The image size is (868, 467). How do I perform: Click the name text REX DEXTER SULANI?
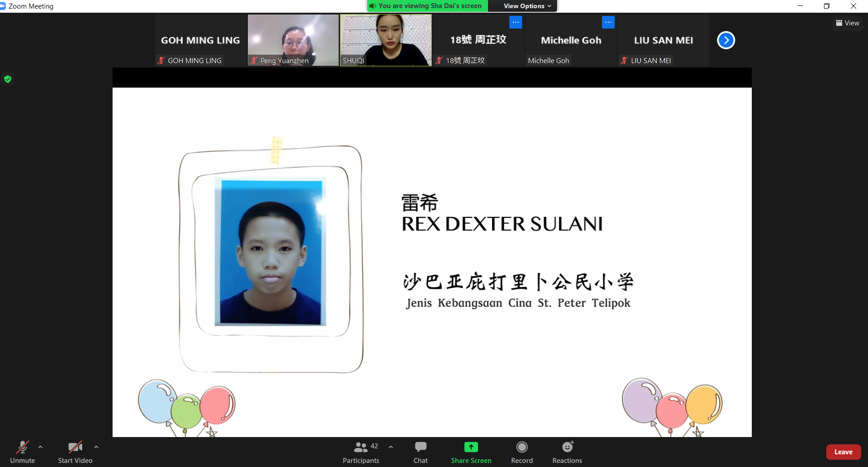(502, 224)
